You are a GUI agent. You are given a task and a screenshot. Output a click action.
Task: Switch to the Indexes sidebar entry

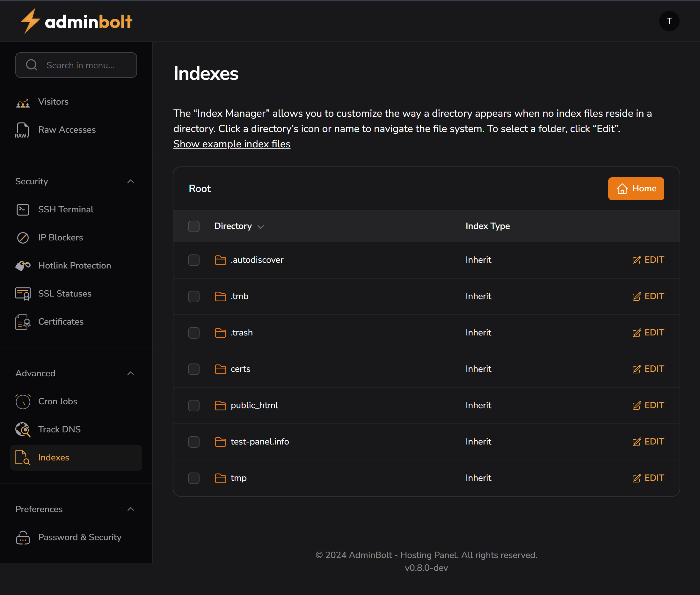[x=53, y=458]
